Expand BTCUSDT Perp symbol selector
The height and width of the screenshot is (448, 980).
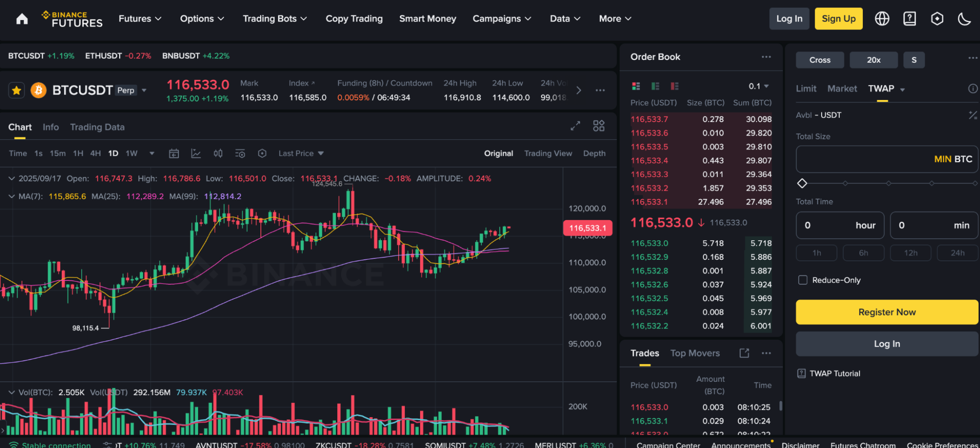coord(144,90)
